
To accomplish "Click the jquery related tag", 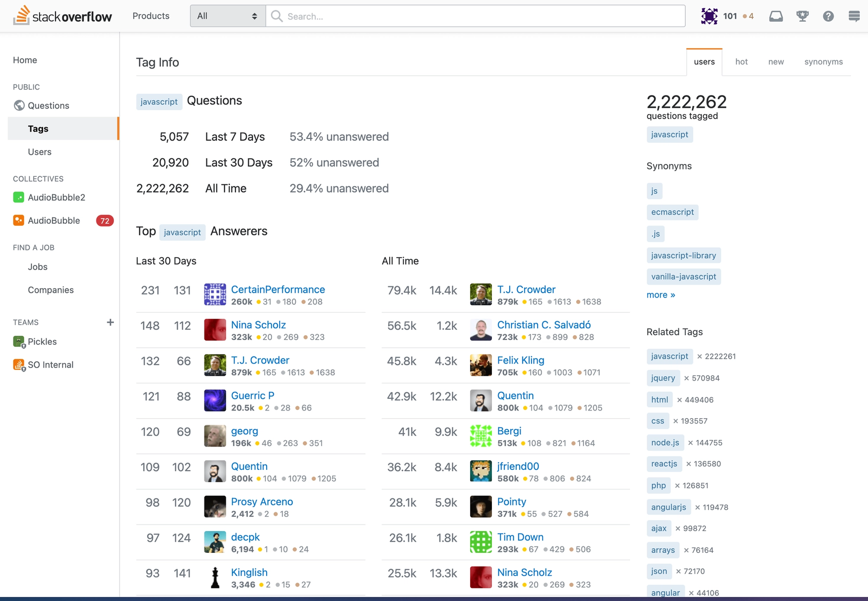I will click(663, 378).
